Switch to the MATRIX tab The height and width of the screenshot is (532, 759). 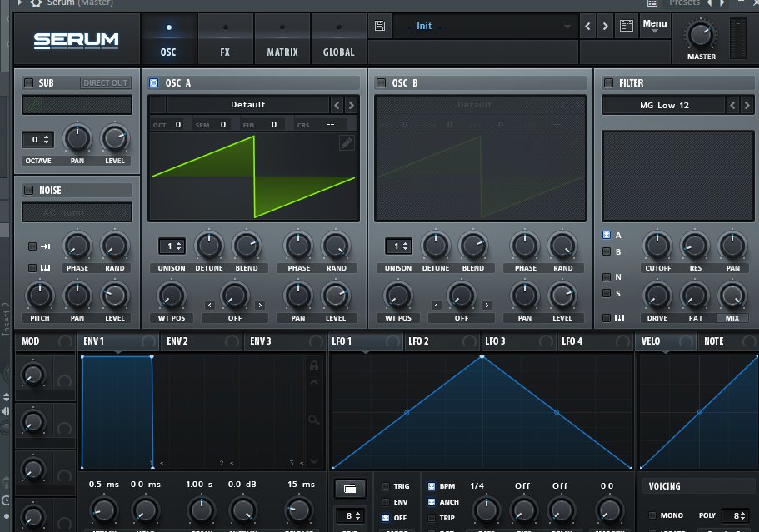282,40
